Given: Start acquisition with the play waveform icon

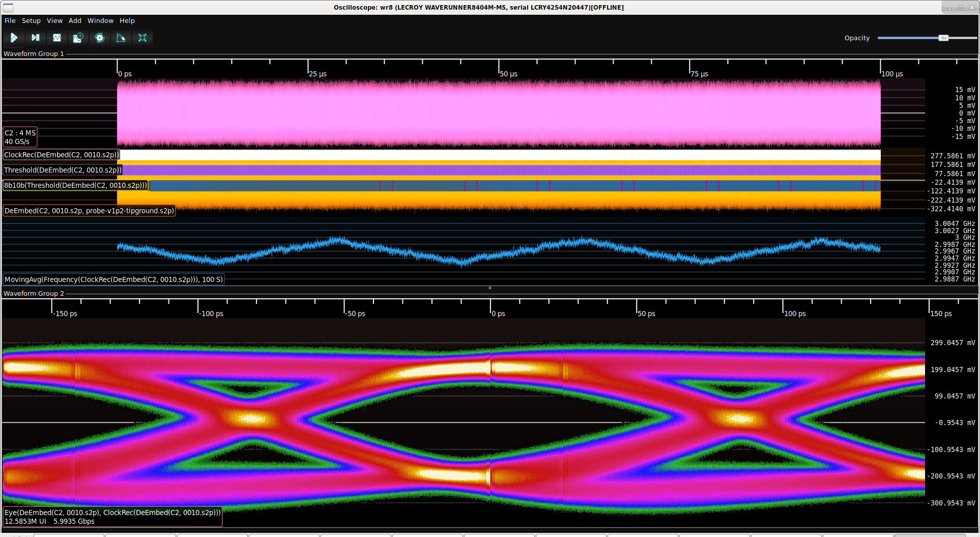Looking at the screenshot, I should pyautogui.click(x=14, y=38).
